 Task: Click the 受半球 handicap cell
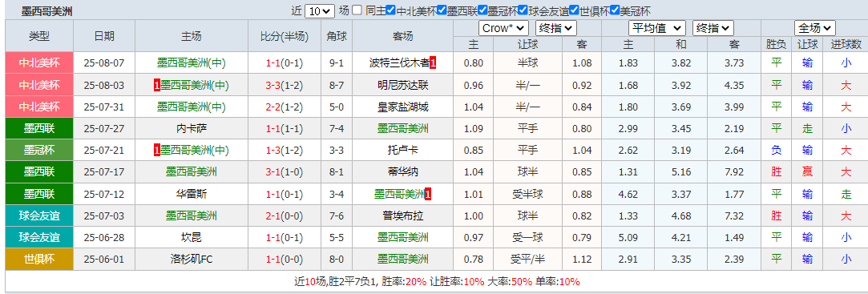click(527, 194)
